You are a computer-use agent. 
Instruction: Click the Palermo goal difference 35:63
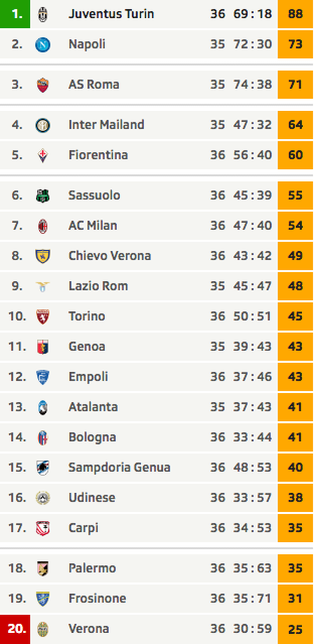pyautogui.click(x=252, y=568)
